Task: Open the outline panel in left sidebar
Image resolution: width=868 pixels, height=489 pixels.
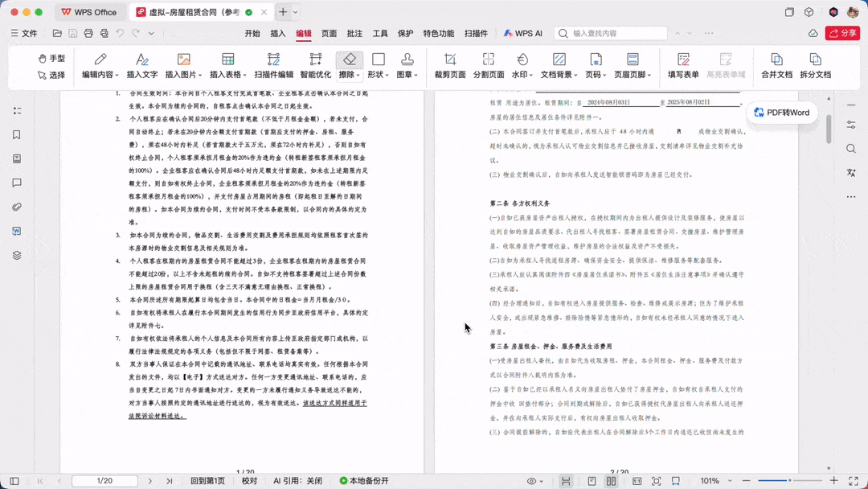Action: (17, 111)
